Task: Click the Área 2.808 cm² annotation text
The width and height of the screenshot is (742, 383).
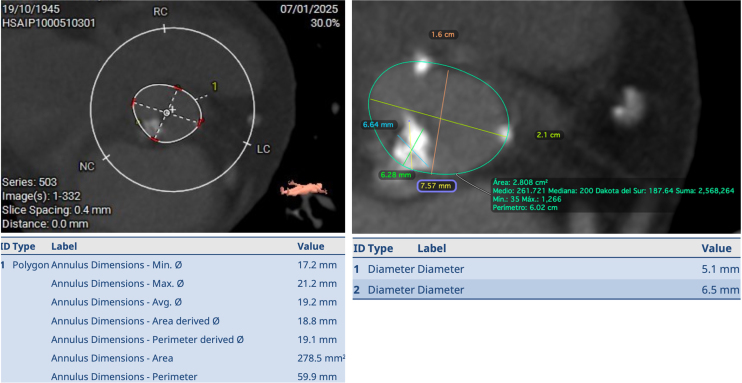Action: 520,182
